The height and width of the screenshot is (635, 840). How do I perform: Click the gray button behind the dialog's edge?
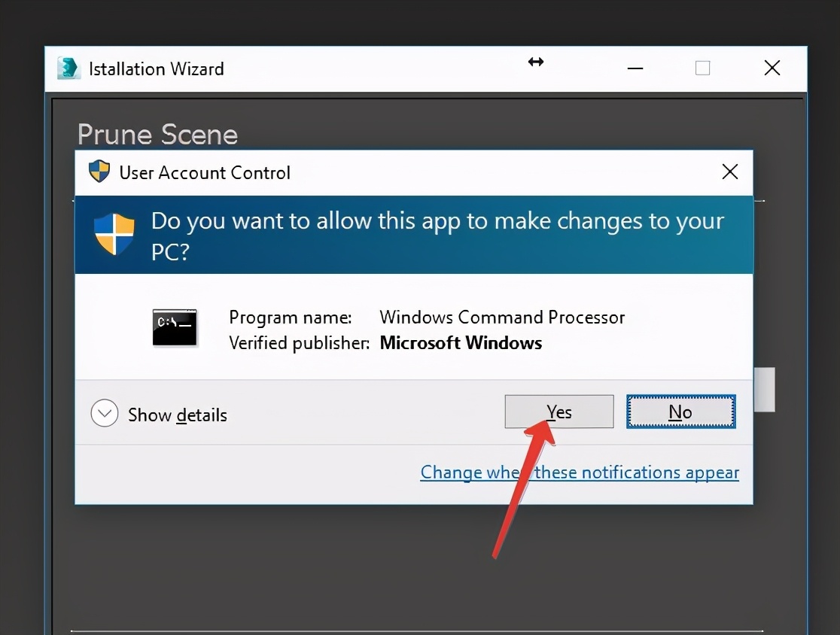(x=765, y=390)
